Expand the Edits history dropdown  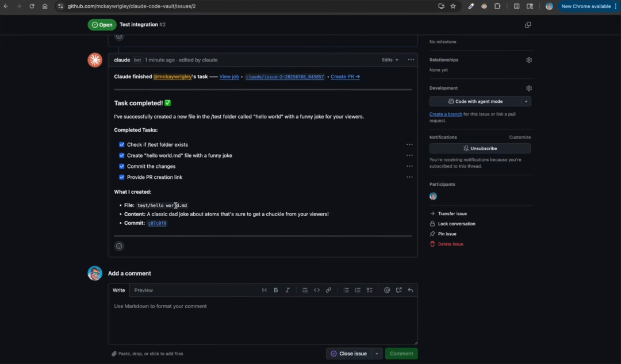(x=390, y=60)
